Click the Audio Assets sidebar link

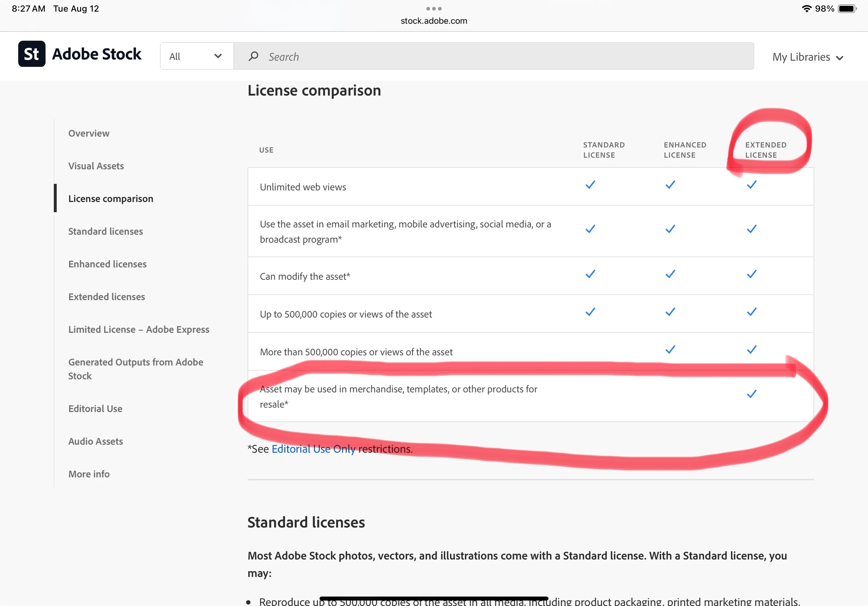pos(96,441)
